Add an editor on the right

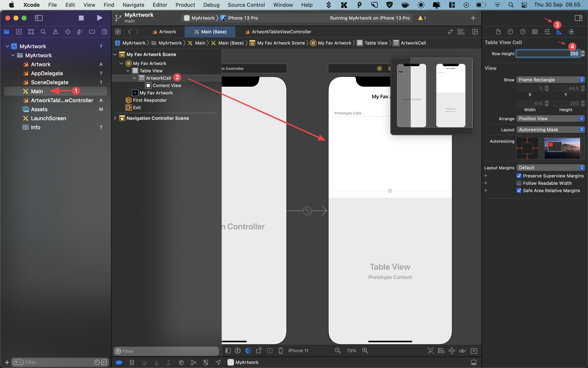point(475,32)
